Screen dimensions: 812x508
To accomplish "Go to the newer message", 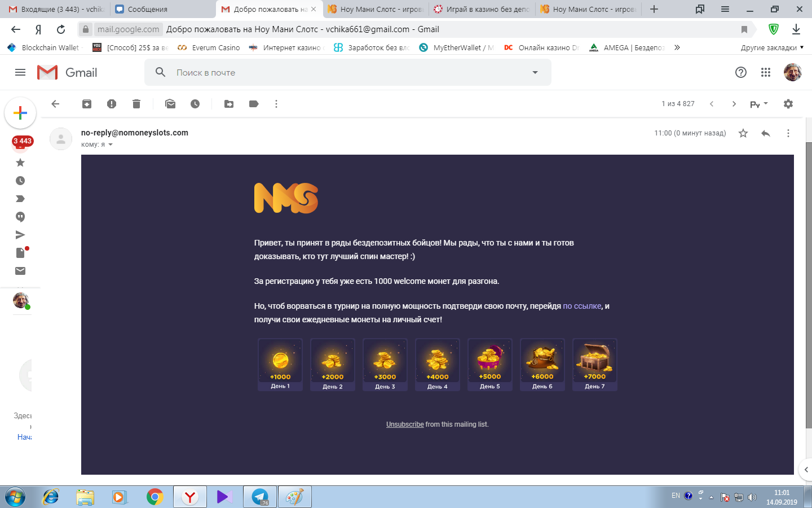I will (x=712, y=104).
